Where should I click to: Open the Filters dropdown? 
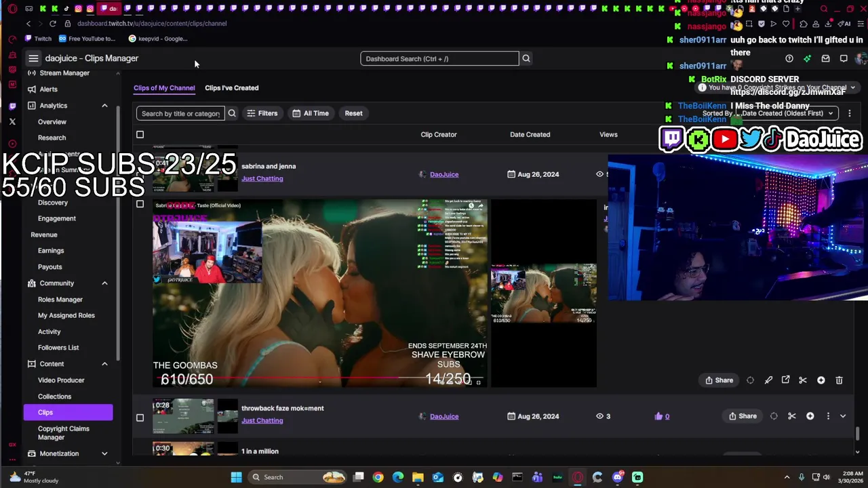click(262, 113)
